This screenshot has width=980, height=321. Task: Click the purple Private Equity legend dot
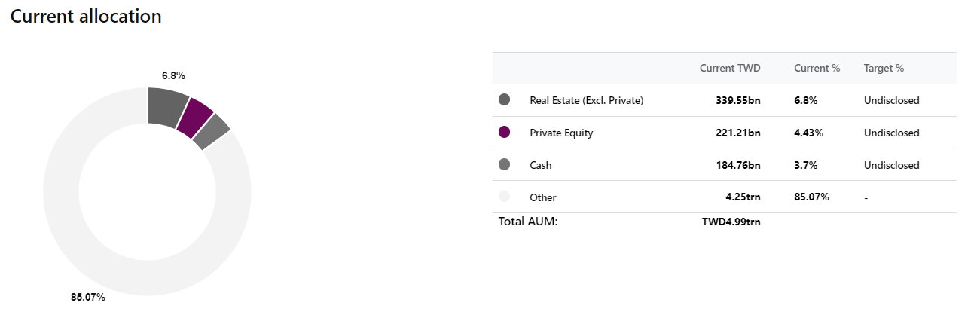click(505, 132)
